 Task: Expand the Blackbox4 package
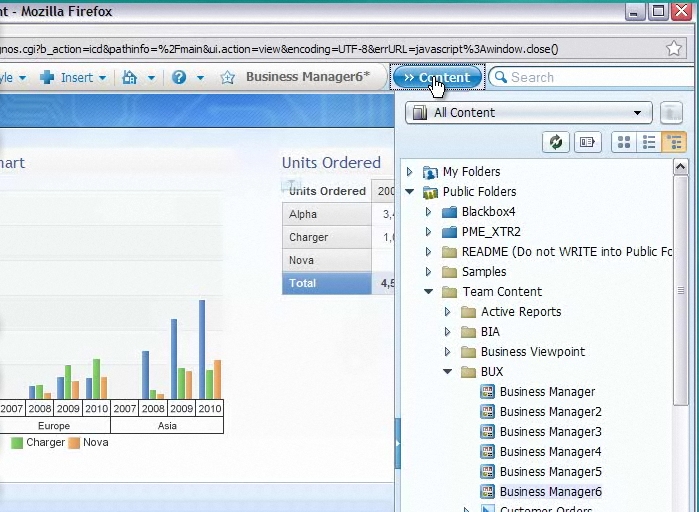[428, 212]
